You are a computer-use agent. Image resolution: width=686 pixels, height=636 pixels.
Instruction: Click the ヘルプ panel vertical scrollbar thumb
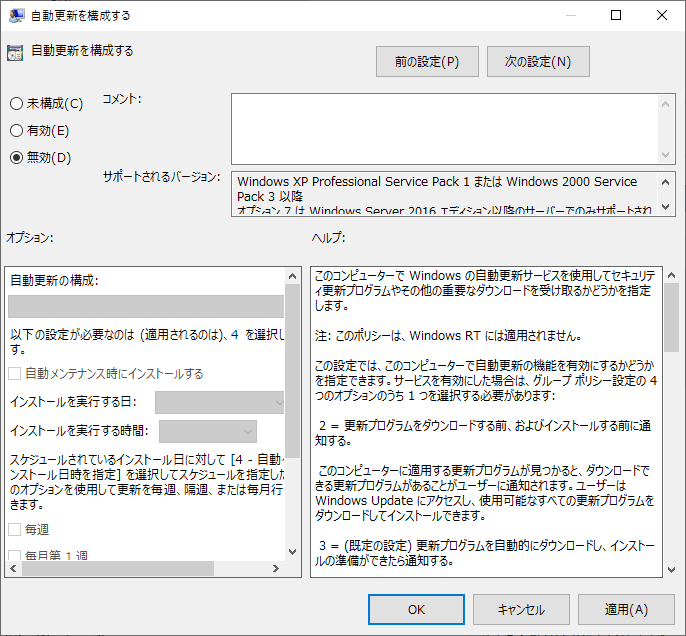671,318
